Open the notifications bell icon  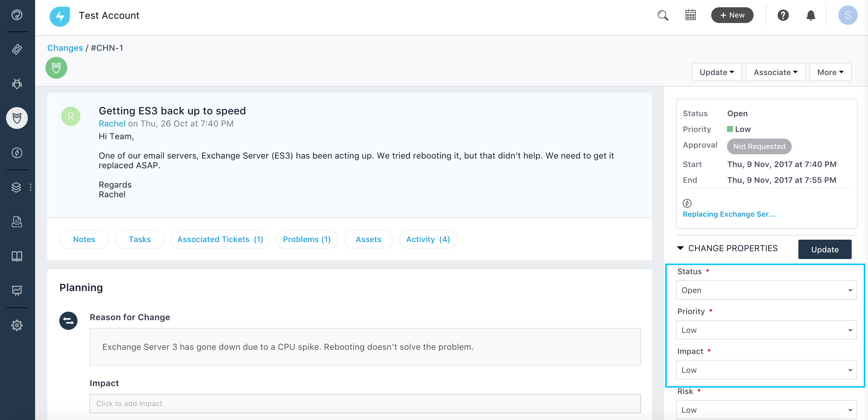(x=811, y=15)
